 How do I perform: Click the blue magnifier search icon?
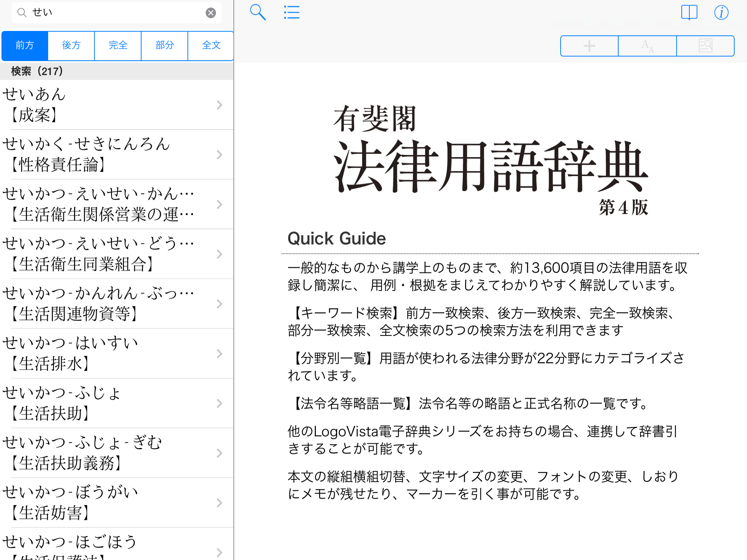(258, 12)
